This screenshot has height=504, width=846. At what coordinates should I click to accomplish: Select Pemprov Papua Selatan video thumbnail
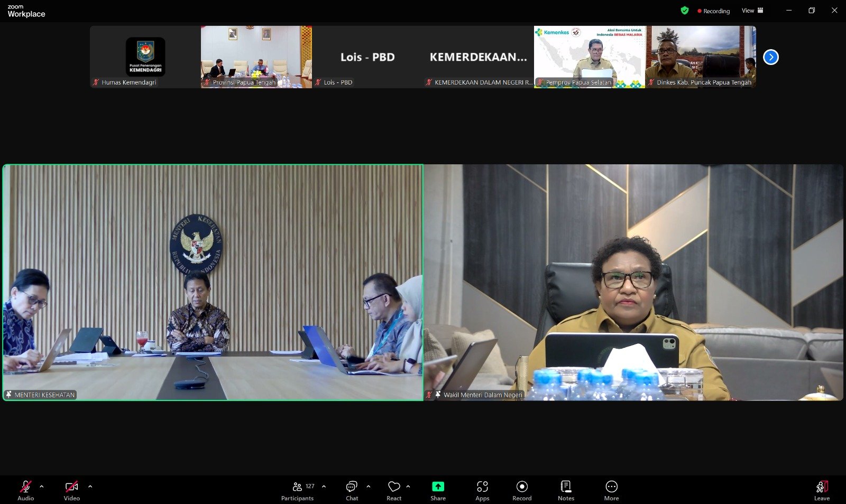point(589,57)
